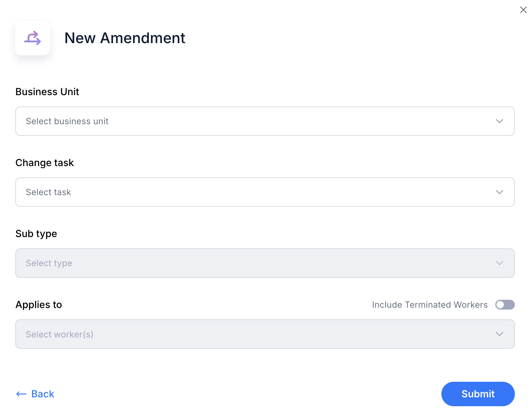This screenshot has height=416, width=532.
Task: Go back using the Back link
Action: tap(35, 394)
